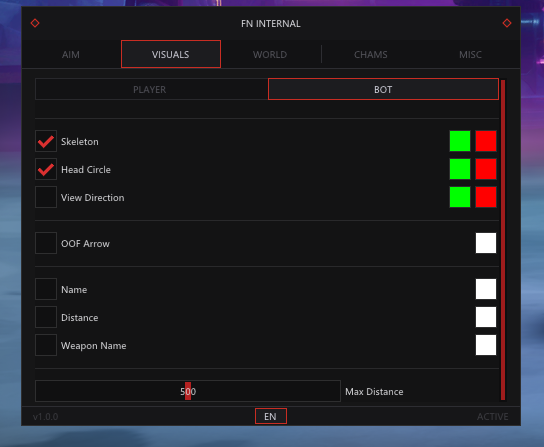The width and height of the screenshot is (544, 447).
Task: Turn on the Distance checkbox
Action: [46, 317]
